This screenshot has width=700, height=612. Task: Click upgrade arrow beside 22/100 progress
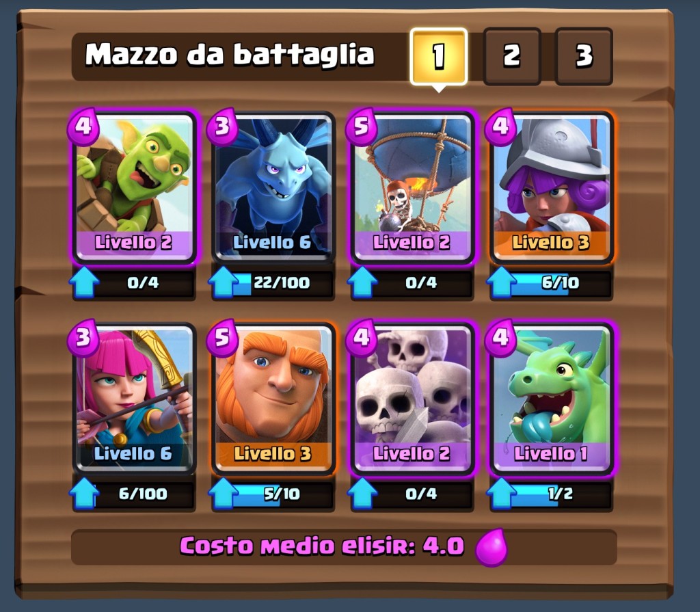[x=224, y=282]
